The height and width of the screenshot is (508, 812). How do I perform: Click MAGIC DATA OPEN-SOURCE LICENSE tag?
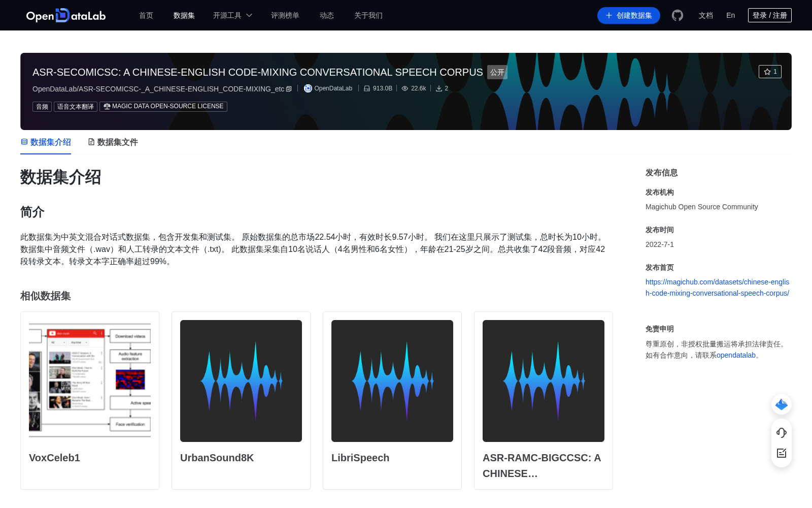[x=163, y=107]
